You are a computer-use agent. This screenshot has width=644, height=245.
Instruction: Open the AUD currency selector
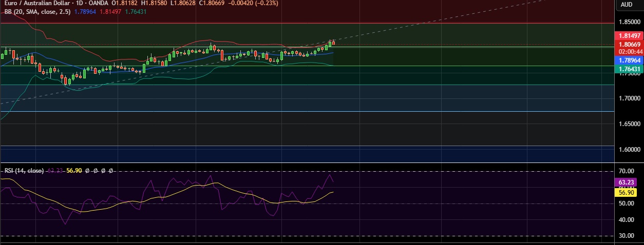626,5
